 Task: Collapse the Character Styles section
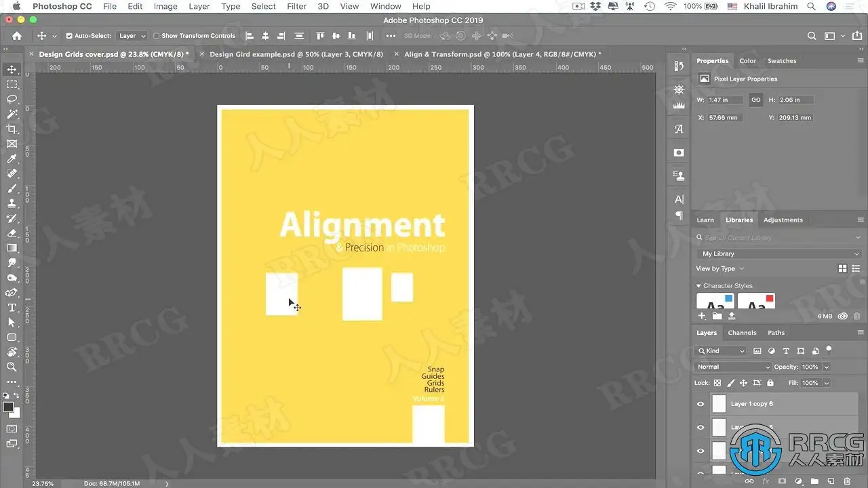(698, 286)
